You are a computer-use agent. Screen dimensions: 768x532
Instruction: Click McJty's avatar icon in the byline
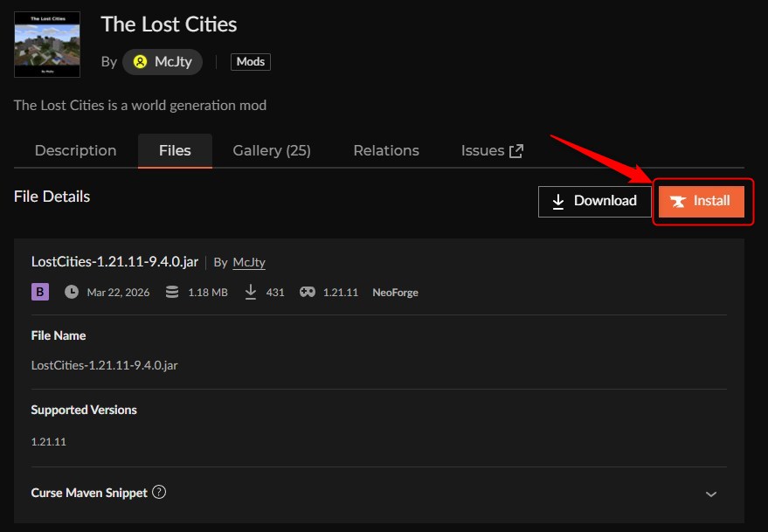[140, 61]
